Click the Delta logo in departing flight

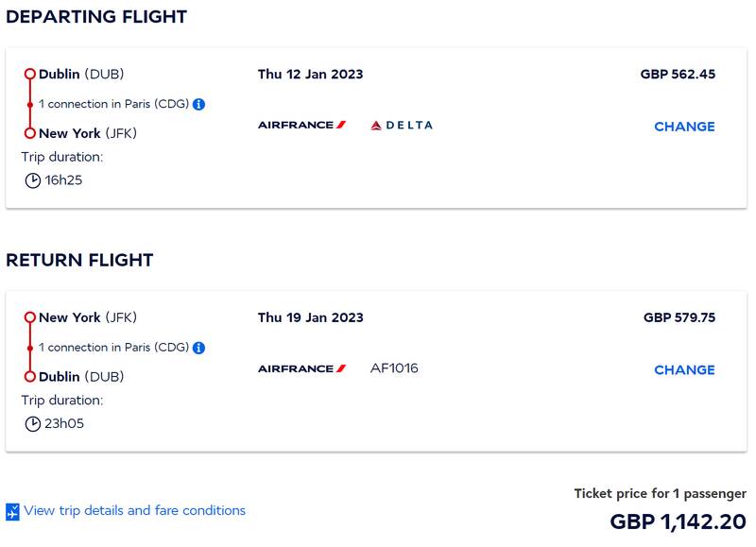coord(401,126)
